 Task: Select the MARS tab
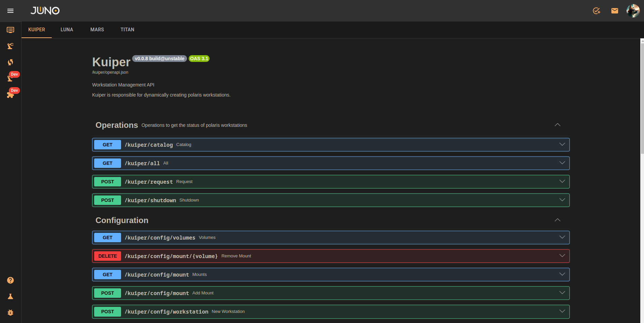pyautogui.click(x=97, y=30)
